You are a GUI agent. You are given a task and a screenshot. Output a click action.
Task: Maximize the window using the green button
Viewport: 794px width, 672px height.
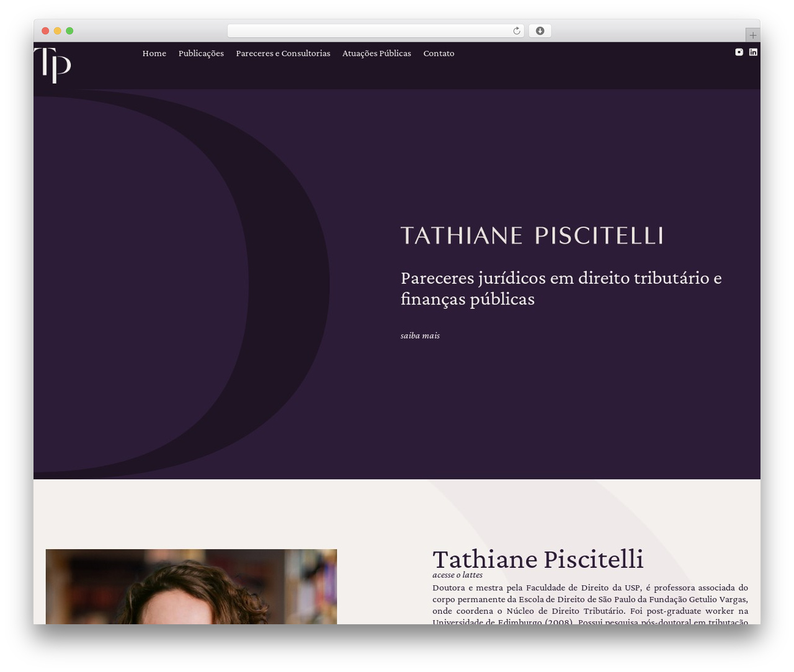(69, 31)
